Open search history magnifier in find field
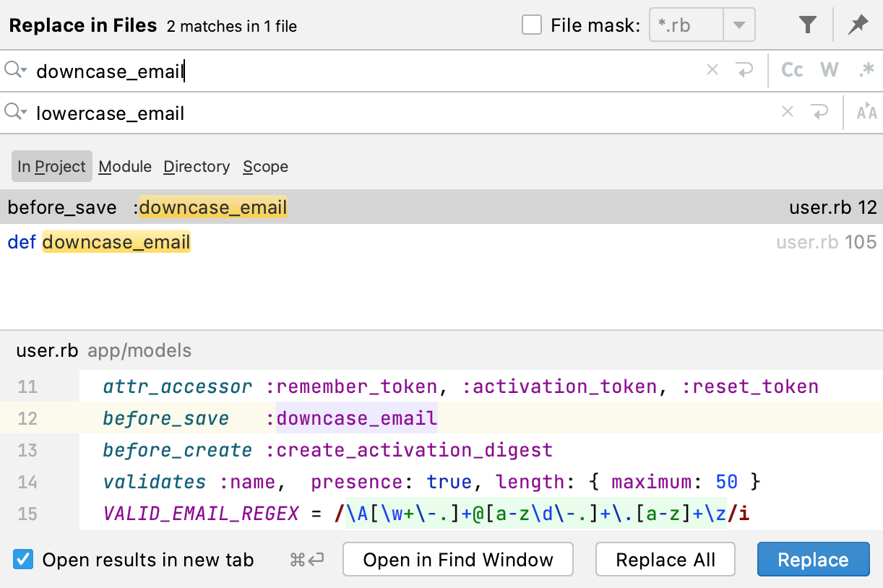Image resolution: width=883 pixels, height=588 pixels. click(15, 70)
